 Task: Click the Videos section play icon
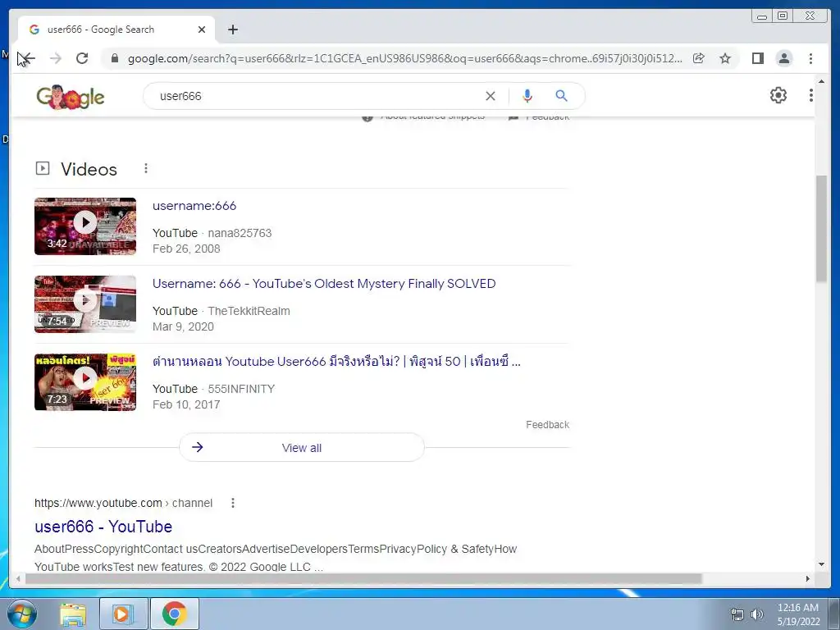coord(43,168)
